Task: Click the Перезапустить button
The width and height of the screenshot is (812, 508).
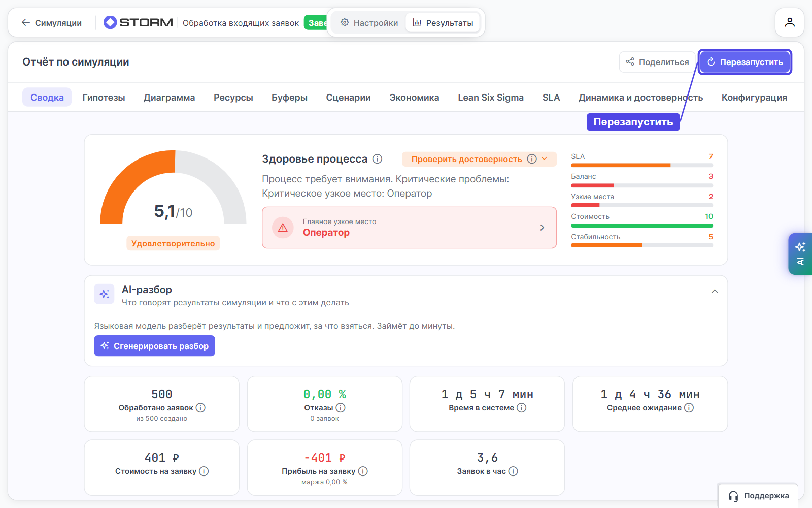Action: pyautogui.click(x=745, y=62)
